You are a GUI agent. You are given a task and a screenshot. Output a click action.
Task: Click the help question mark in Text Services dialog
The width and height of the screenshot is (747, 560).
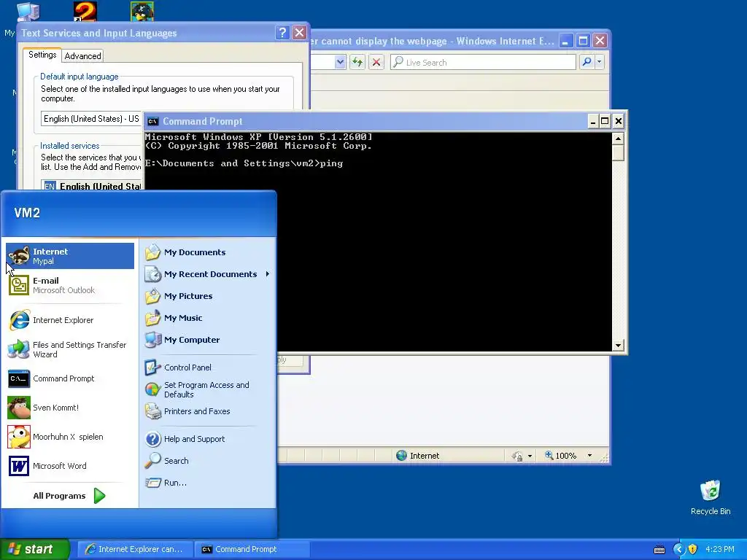[x=282, y=32]
